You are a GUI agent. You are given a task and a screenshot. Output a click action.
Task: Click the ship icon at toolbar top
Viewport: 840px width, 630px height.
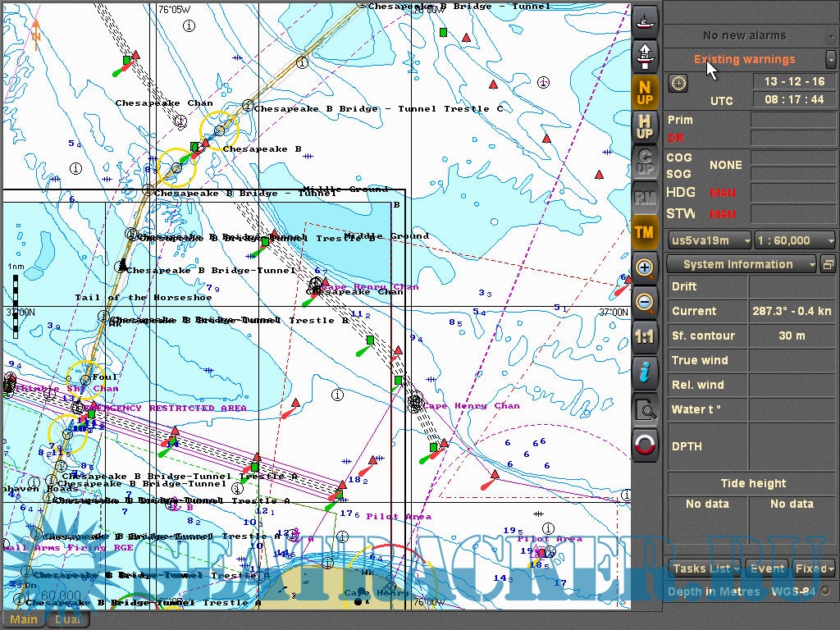646,20
